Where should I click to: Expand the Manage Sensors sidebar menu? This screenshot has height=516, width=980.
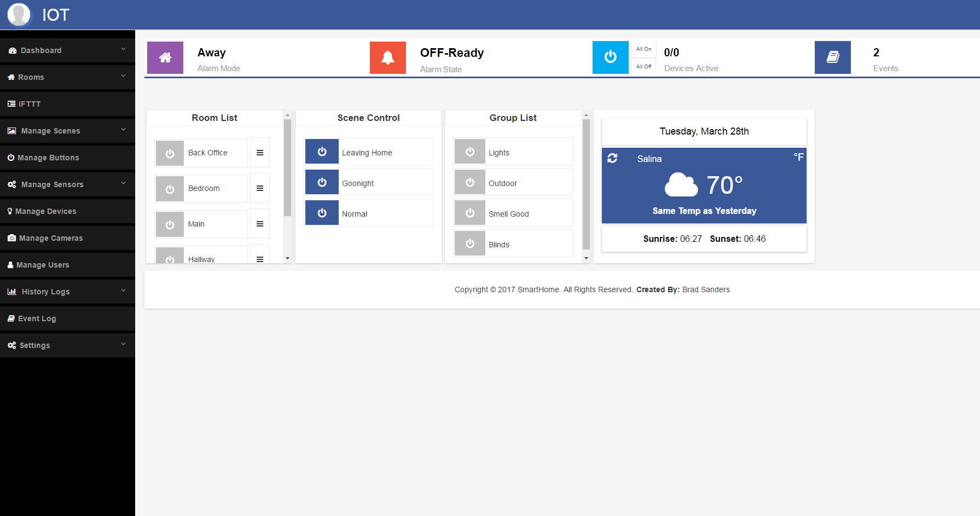click(x=52, y=184)
